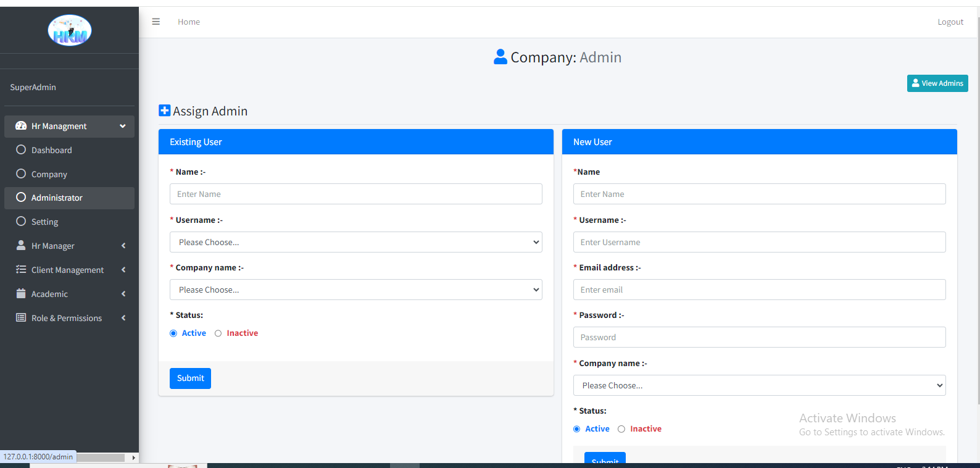Click the calendar icon beside Academic
The width and height of the screenshot is (980, 468).
(x=21, y=294)
